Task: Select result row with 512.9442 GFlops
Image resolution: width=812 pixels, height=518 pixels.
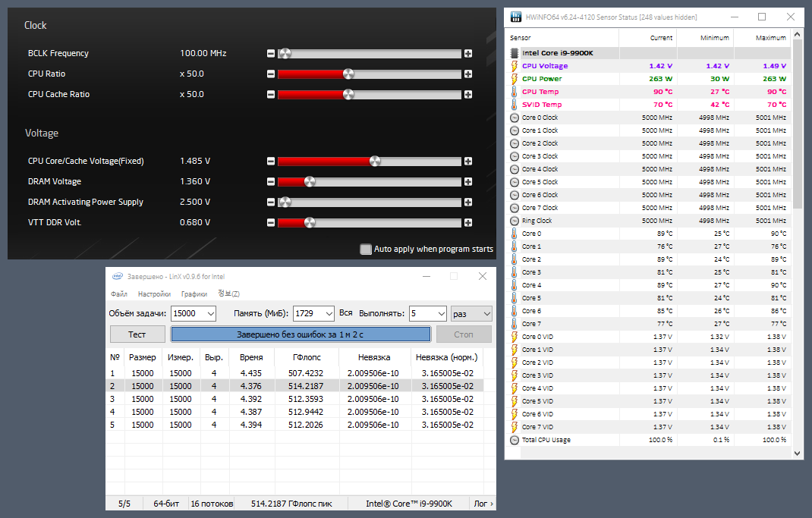Action: point(294,412)
